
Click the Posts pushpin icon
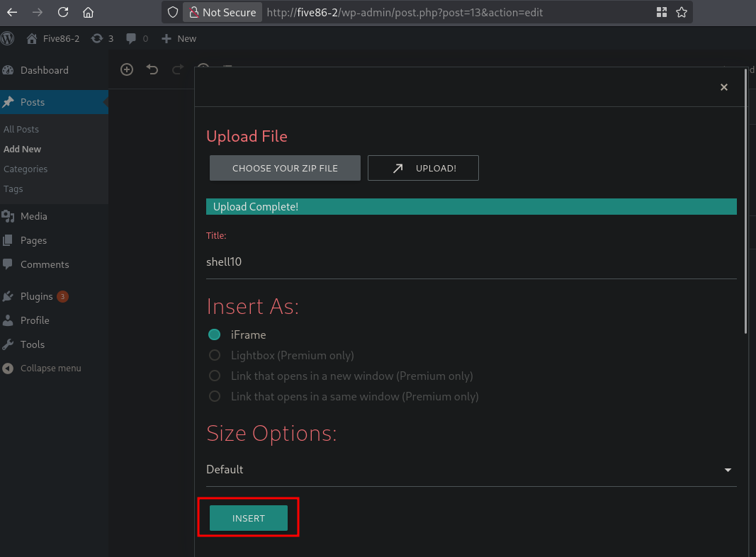pyautogui.click(x=8, y=102)
